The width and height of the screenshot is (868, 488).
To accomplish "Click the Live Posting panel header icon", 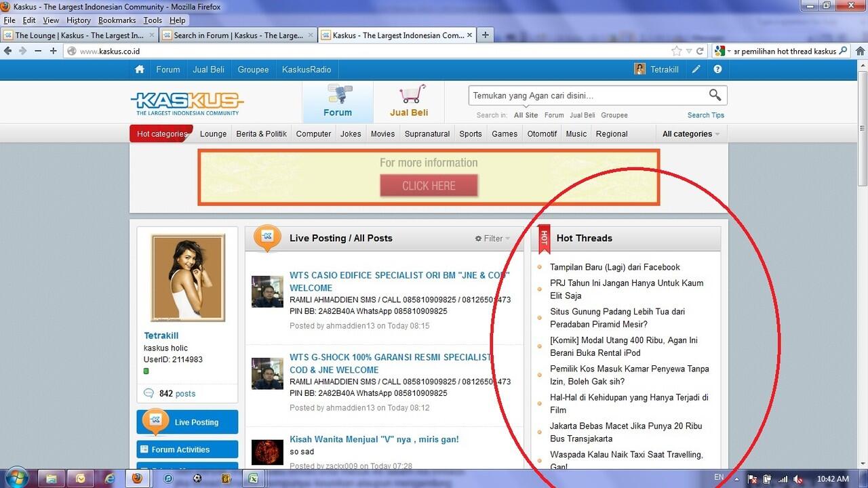I will [x=267, y=237].
